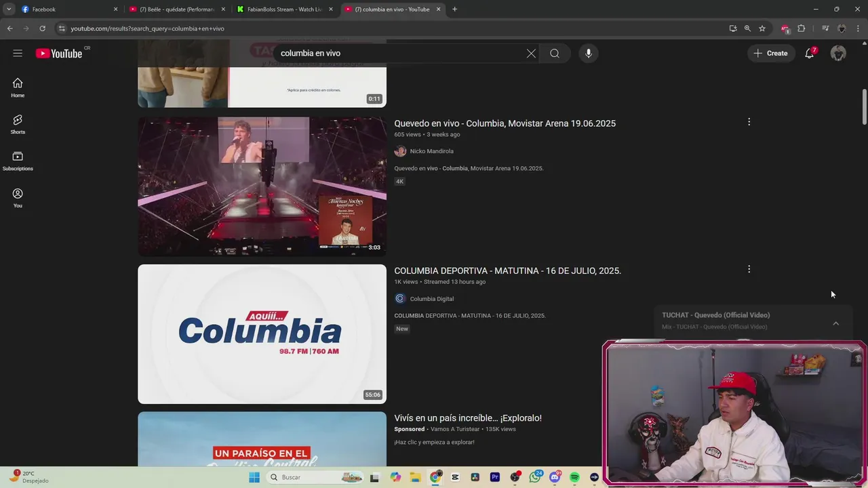
Task: Click the magnifier search button
Action: [x=555, y=54]
